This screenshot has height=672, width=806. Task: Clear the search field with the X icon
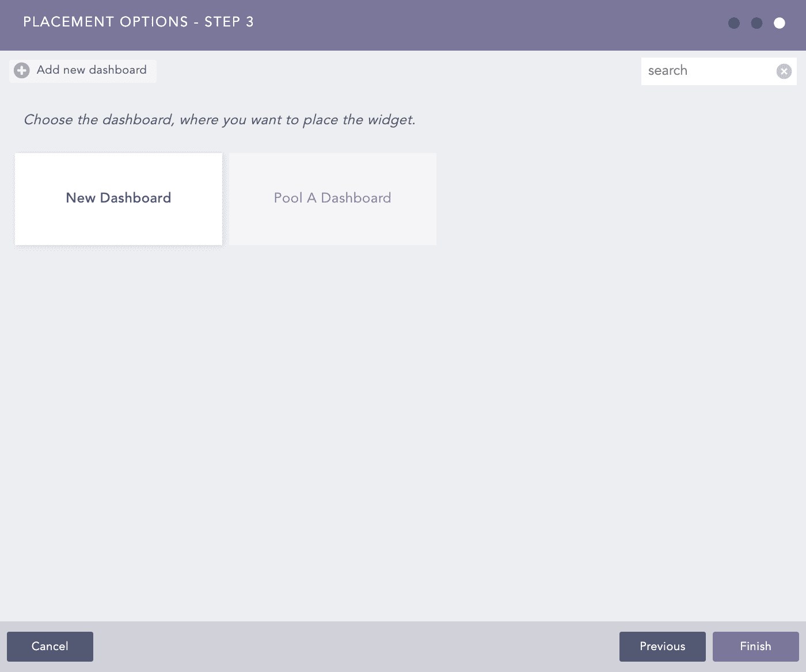coord(784,71)
